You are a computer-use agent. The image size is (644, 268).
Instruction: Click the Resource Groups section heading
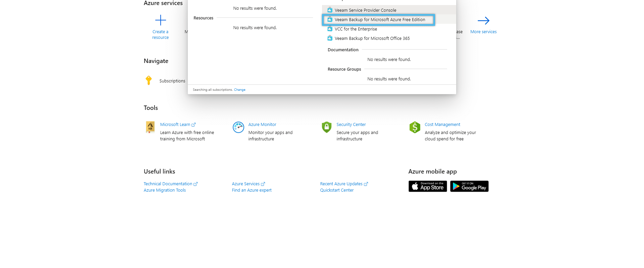pyautogui.click(x=344, y=69)
